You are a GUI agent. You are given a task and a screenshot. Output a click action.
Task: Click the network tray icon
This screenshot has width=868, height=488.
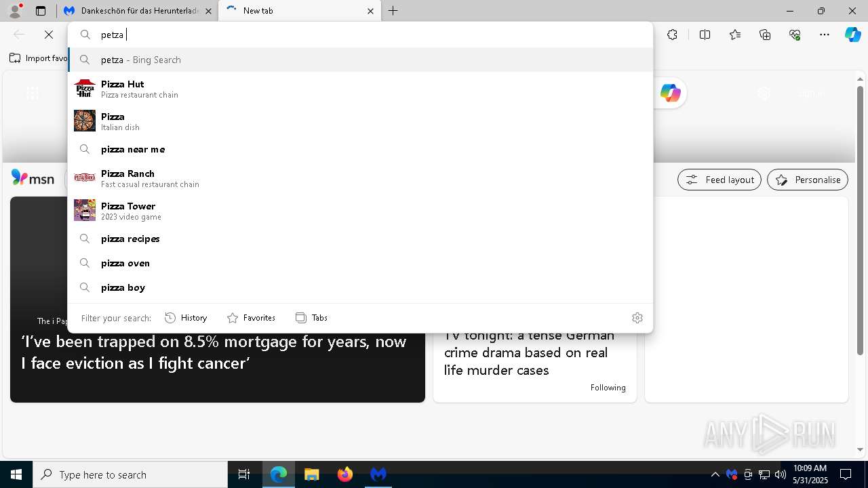[764, 474]
